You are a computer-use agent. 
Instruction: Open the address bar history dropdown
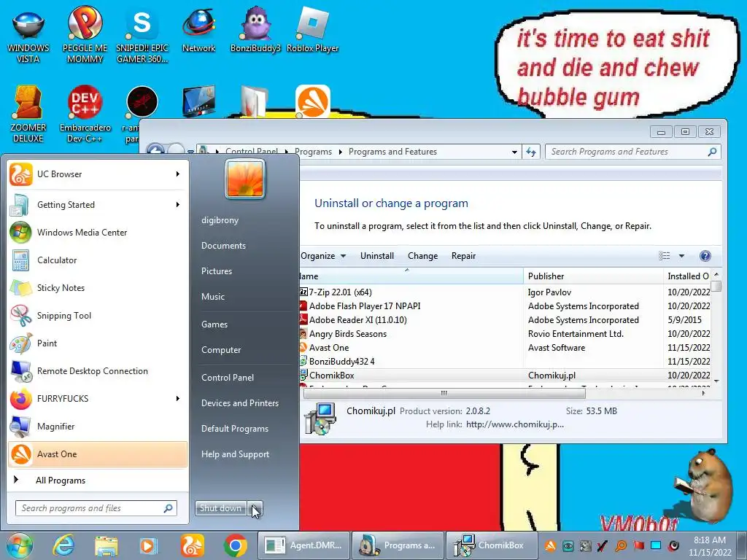(x=514, y=152)
